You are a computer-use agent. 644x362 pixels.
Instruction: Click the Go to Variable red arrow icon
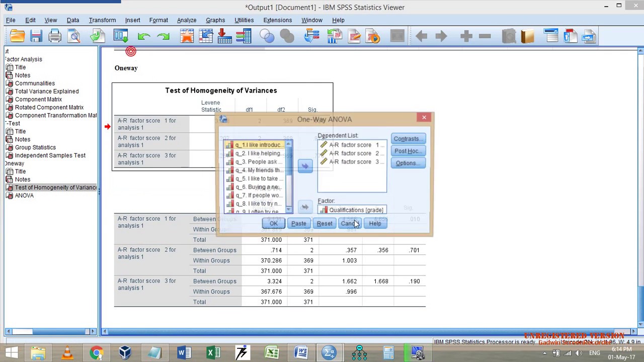tap(224, 36)
